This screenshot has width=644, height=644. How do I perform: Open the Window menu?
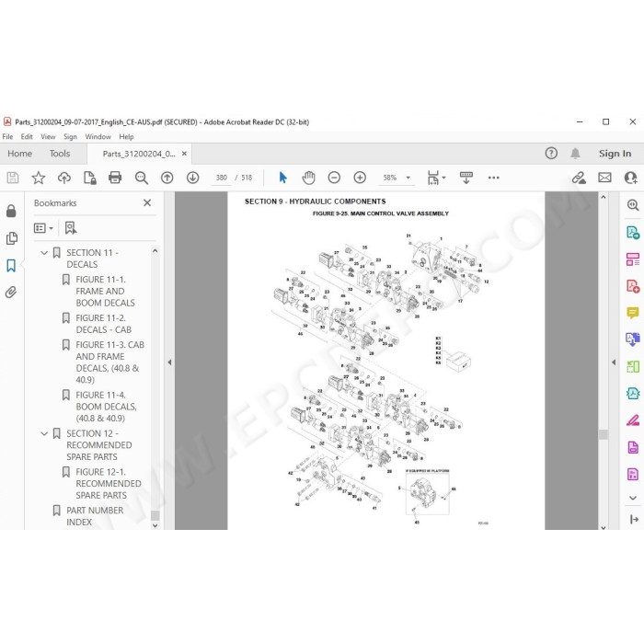98,137
